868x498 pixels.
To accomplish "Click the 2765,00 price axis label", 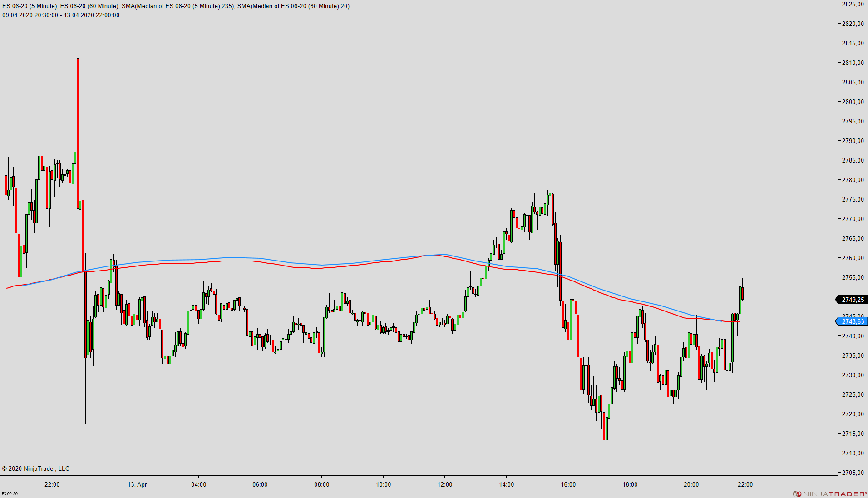I will 853,238.
